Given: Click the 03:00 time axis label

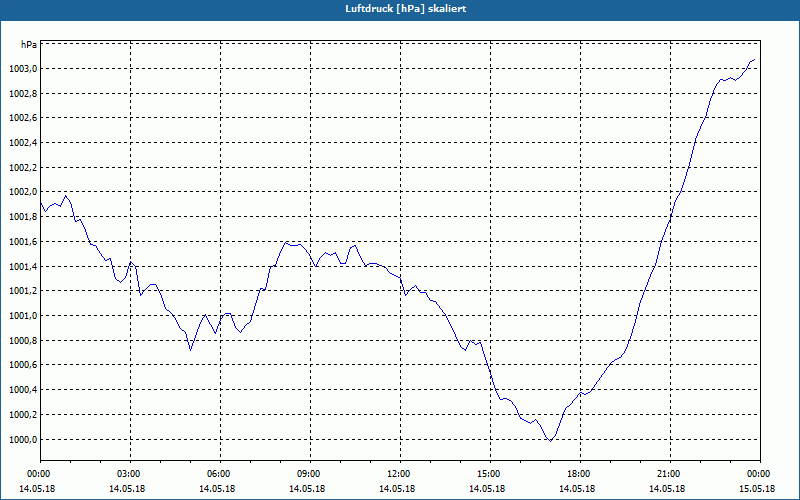Looking at the screenshot, I should coord(131,474).
